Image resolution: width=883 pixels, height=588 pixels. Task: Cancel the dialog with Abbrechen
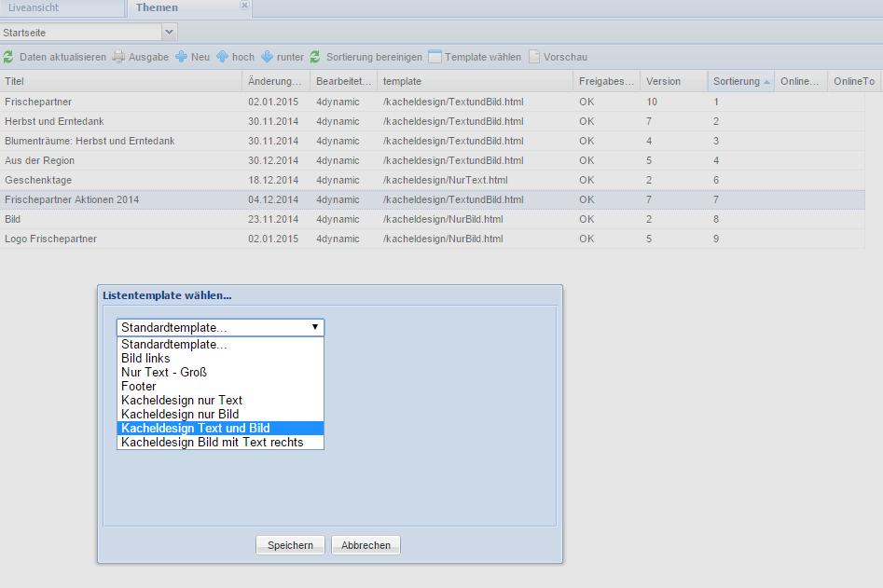(366, 545)
